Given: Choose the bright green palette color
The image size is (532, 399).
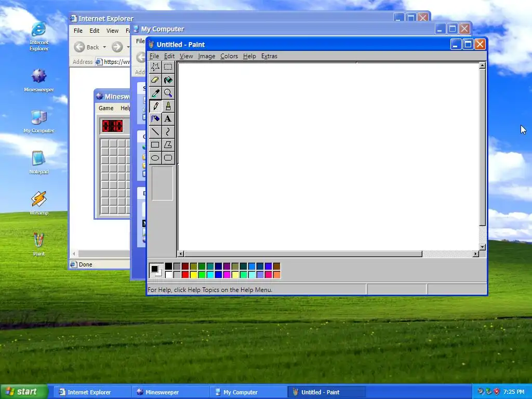Looking at the screenshot, I should [x=202, y=274].
